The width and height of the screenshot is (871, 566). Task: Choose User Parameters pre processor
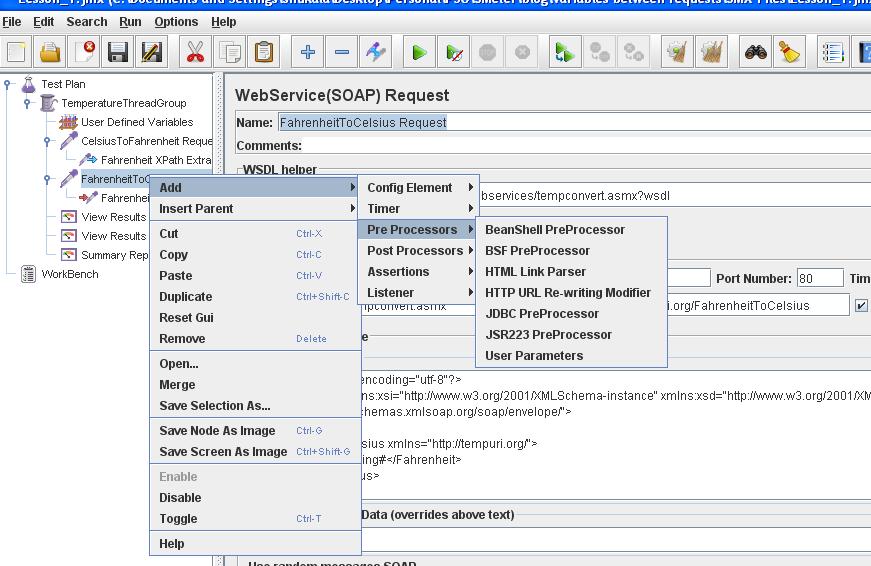pos(571,355)
